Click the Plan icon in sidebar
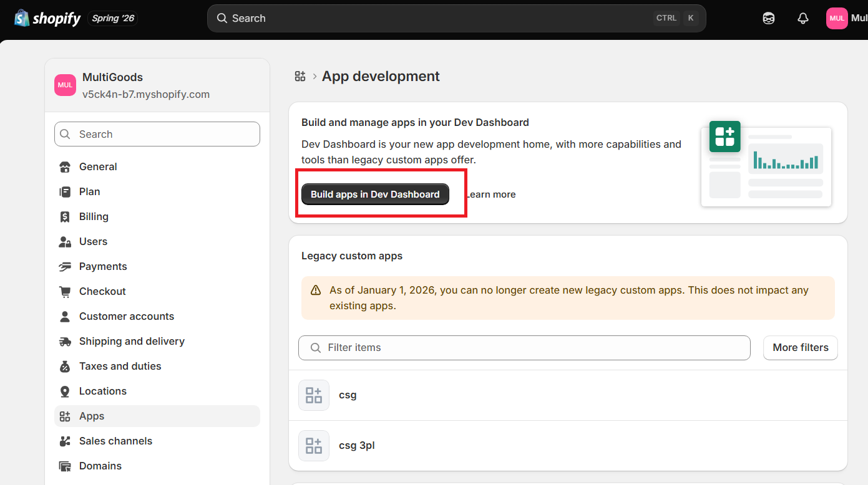 point(65,191)
